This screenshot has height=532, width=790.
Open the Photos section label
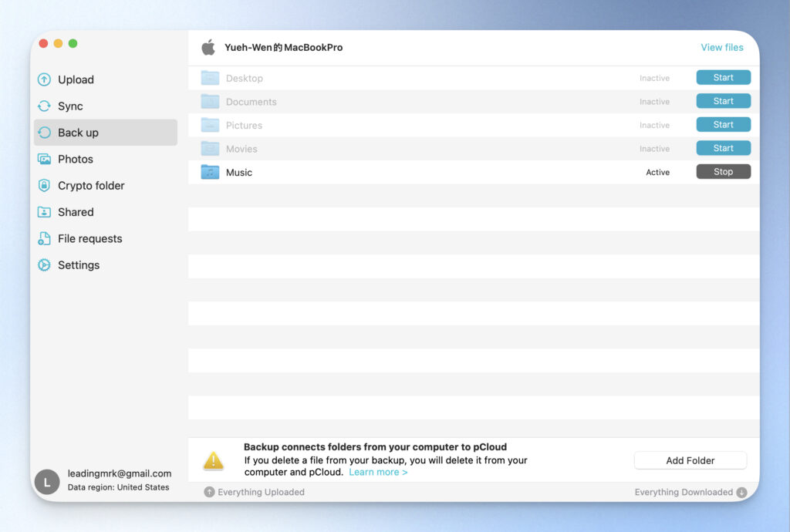76,159
